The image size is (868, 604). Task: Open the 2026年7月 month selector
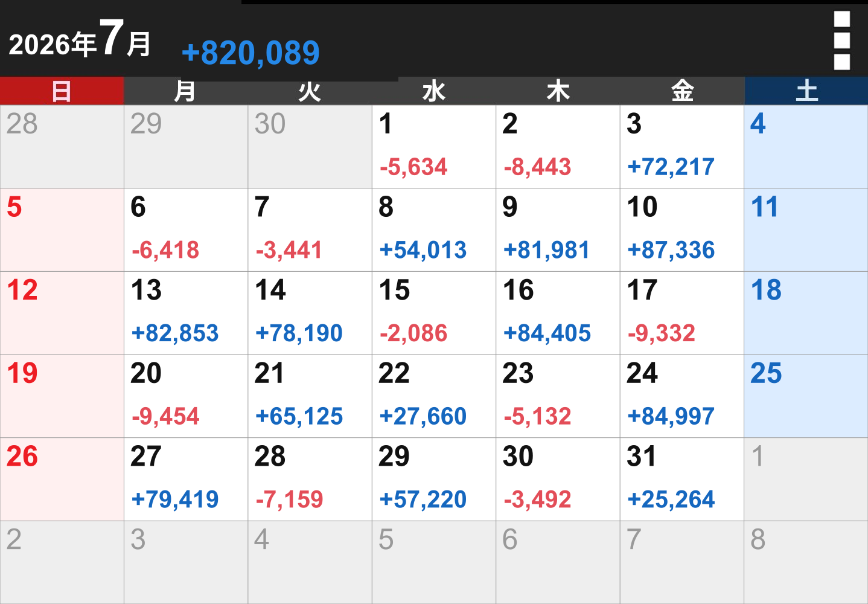80,40
